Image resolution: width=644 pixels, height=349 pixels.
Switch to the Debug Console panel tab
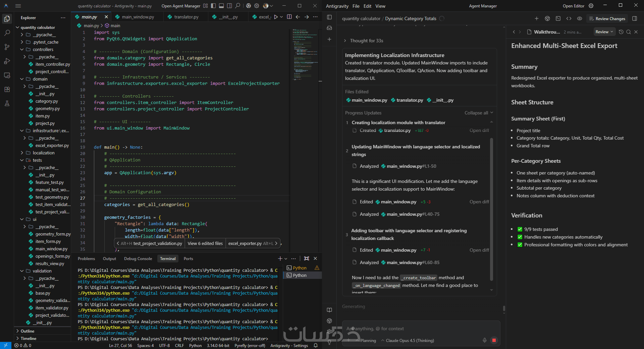tap(138, 258)
